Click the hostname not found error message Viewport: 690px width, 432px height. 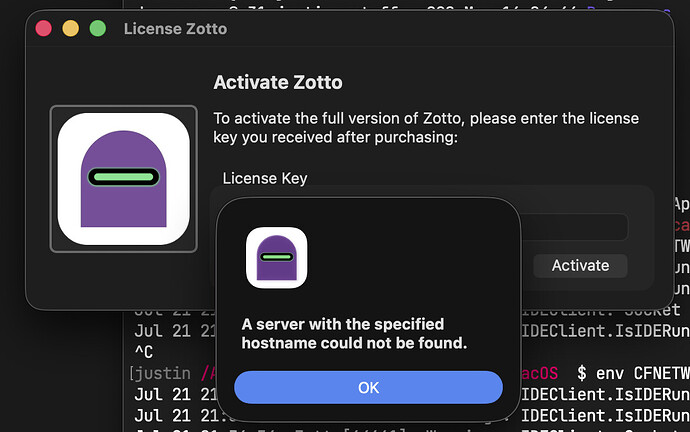[x=354, y=333]
